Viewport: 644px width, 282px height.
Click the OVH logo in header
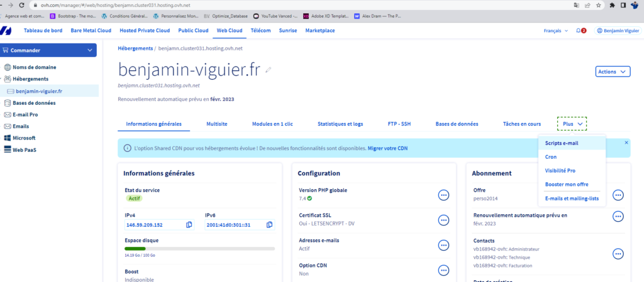[x=6, y=31]
